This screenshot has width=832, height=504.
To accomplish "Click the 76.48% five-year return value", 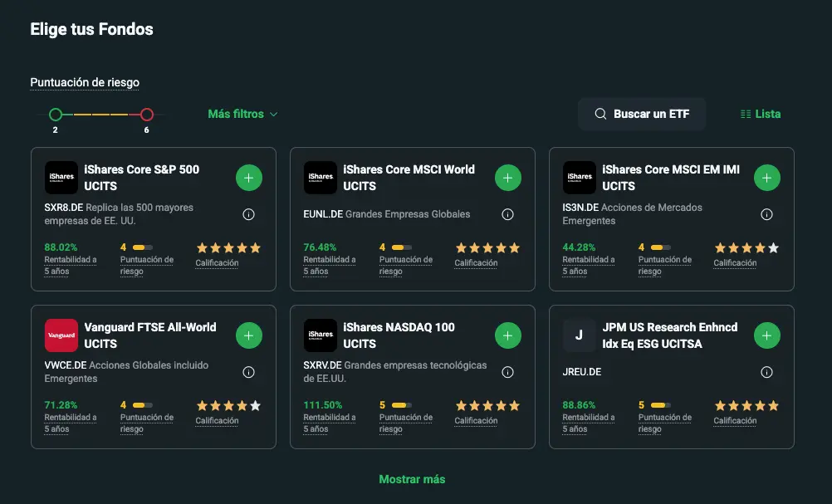I will (320, 247).
